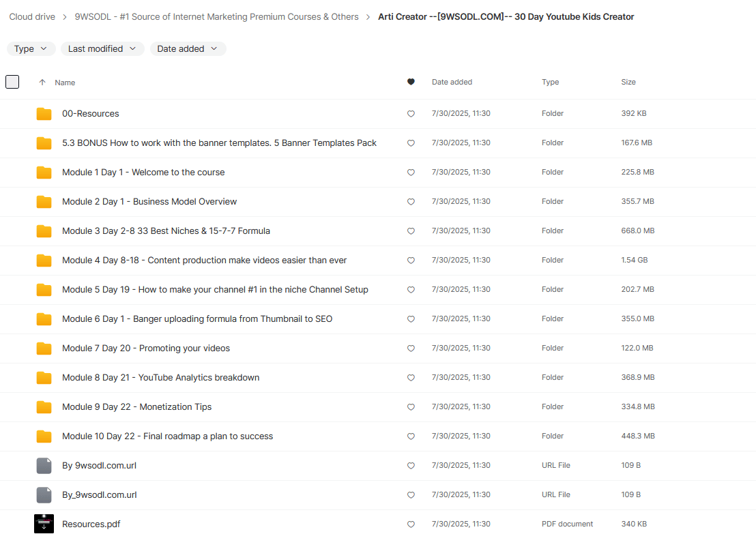Click the Resources.pdf file thumbnail
Image resolution: width=756 pixels, height=534 pixels.
44,524
